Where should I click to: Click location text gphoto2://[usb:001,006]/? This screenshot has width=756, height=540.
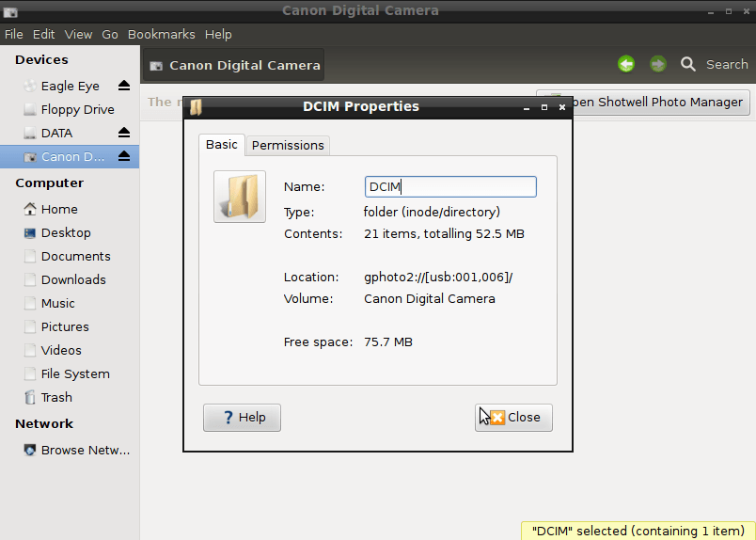point(438,277)
